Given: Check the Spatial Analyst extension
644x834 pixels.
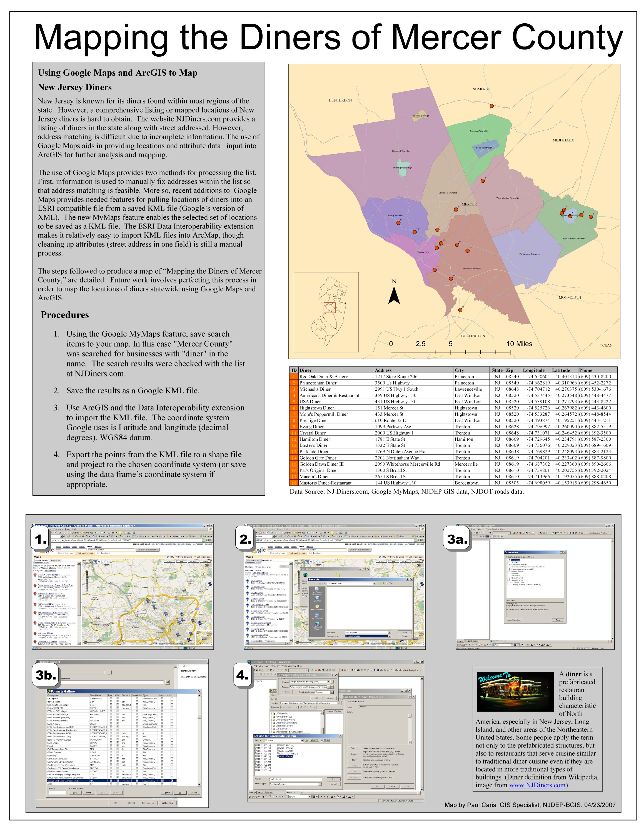Looking at the screenshot, I should 510,578.
